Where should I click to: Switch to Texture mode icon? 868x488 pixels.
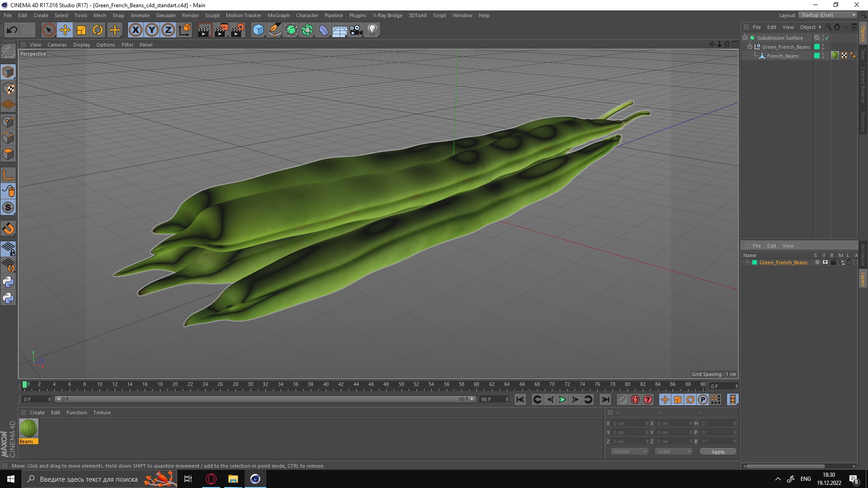pyautogui.click(x=8, y=89)
